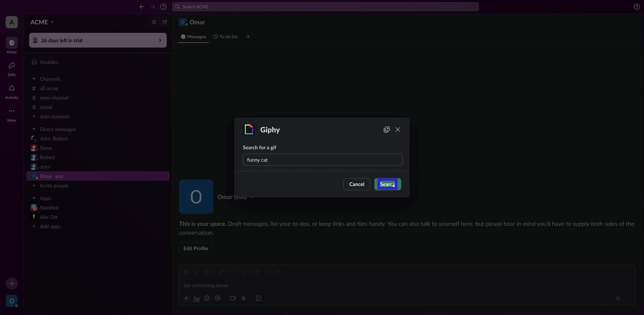The width and height of the screenshot is (644, 315).
Task: Collapse the Channels section
Action: tap(34, 79)
